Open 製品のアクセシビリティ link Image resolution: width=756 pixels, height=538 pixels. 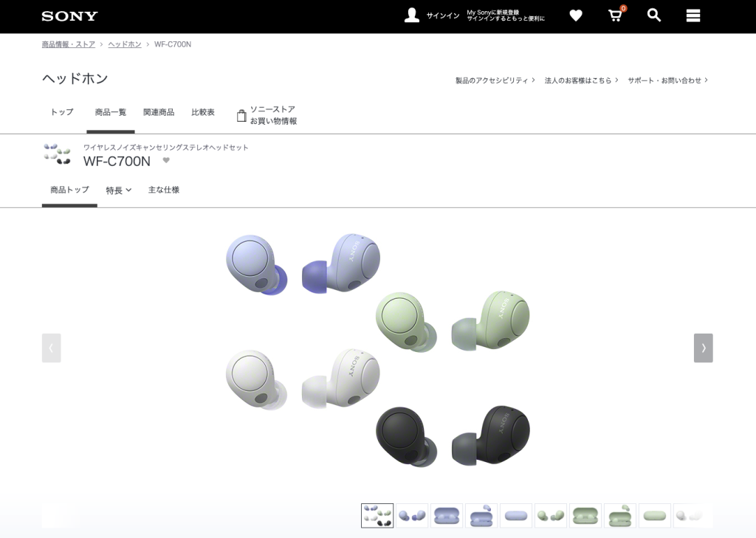pyautogui.click(x=495, y=80)
